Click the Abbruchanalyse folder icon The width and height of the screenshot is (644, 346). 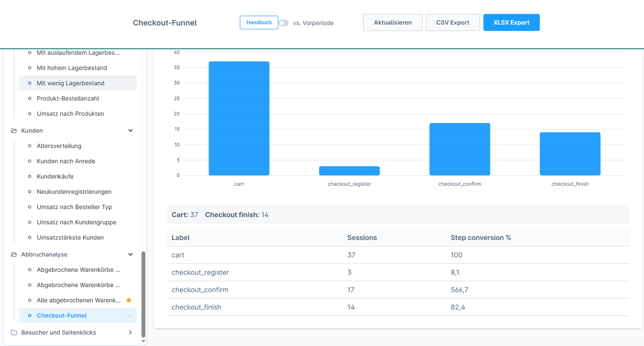pos(14,254)
